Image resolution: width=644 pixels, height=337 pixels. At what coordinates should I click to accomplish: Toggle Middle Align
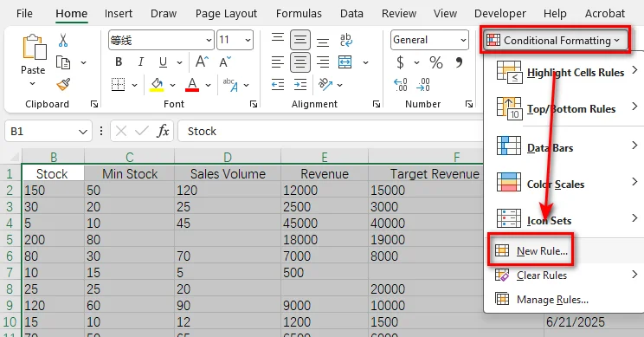click(300, 40)
